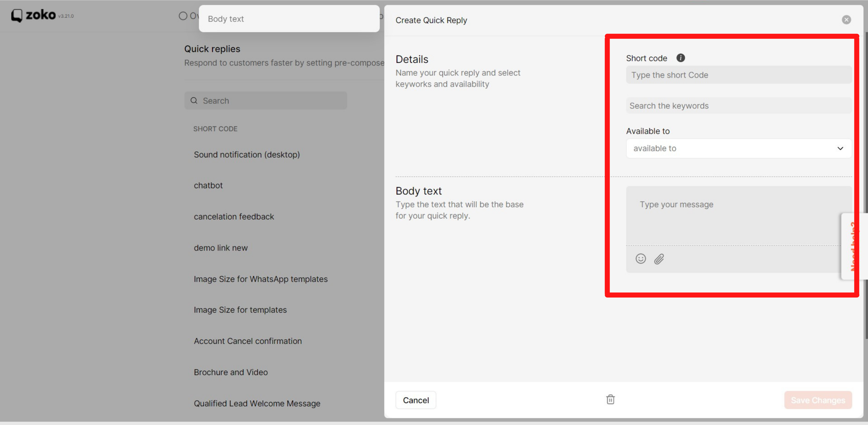Open the emoji picker in message box

pos(641,259)
